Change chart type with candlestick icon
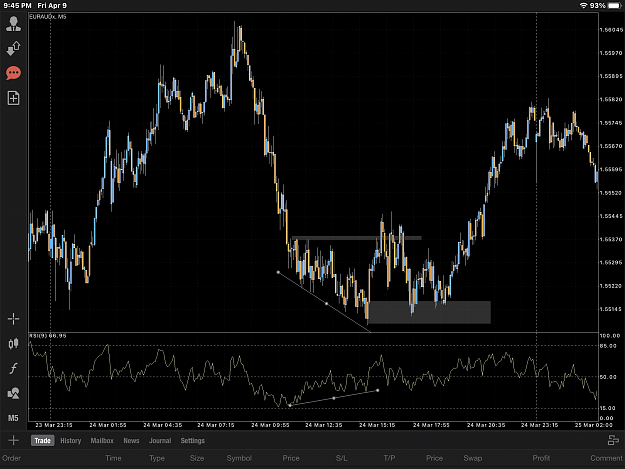 pyautogui.click(x=13, y=343)
